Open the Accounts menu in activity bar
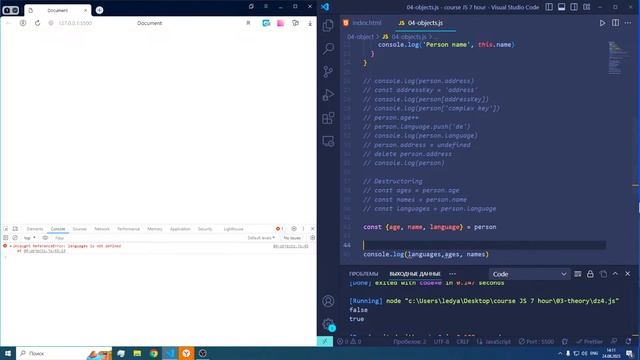The image size is (640, 360). click(x=328, y=301)
